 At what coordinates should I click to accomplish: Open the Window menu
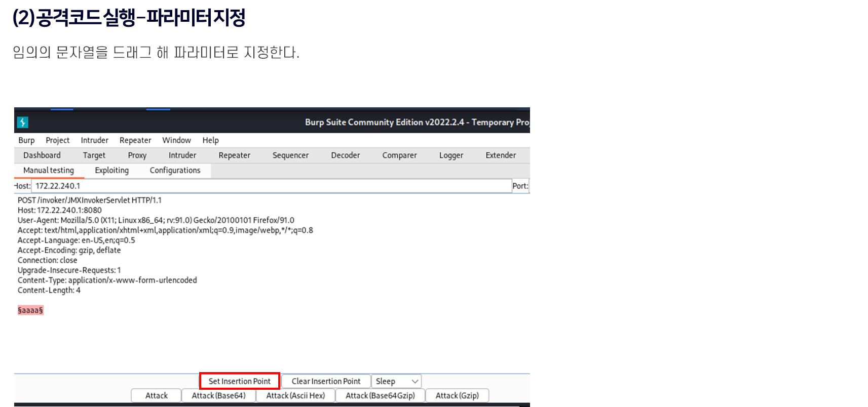click(176, 140)
